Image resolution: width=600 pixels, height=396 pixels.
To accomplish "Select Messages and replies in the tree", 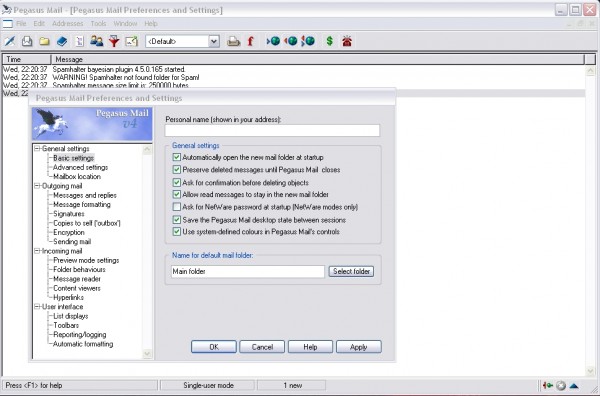I will (85, 195).
